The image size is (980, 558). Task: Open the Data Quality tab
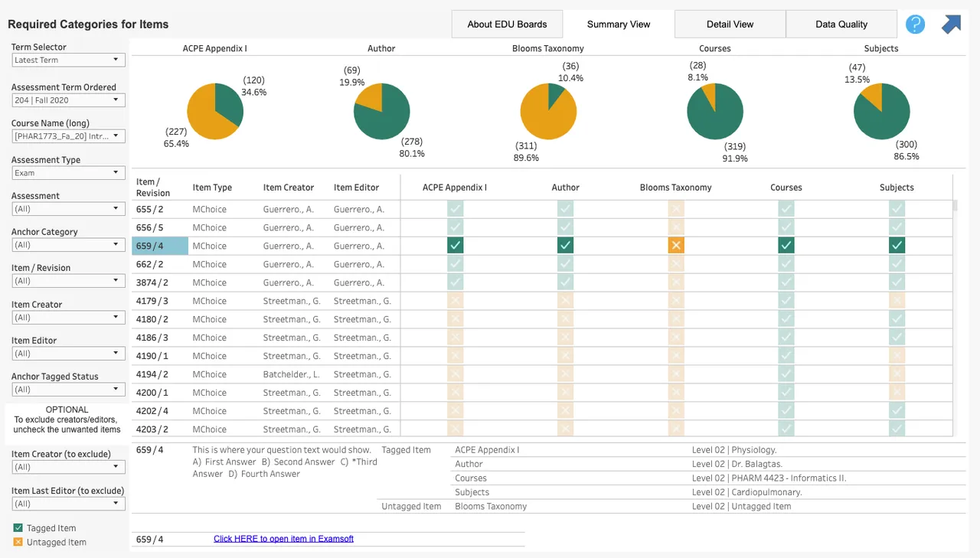click(x=841, y=24)
